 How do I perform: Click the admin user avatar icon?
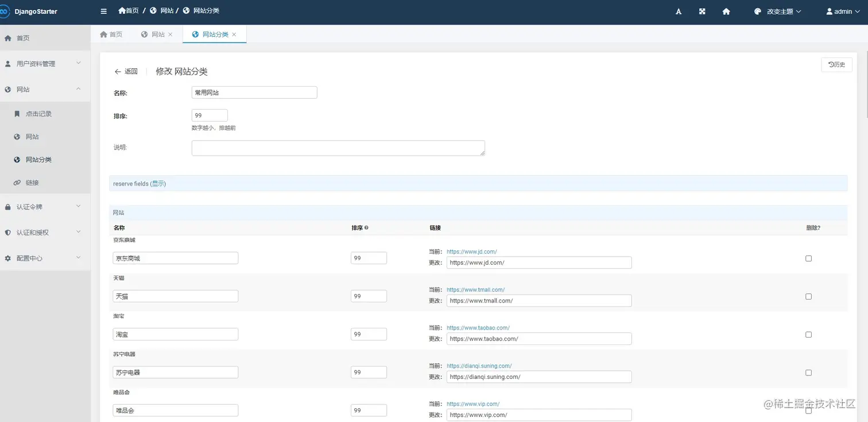(830, 11)
